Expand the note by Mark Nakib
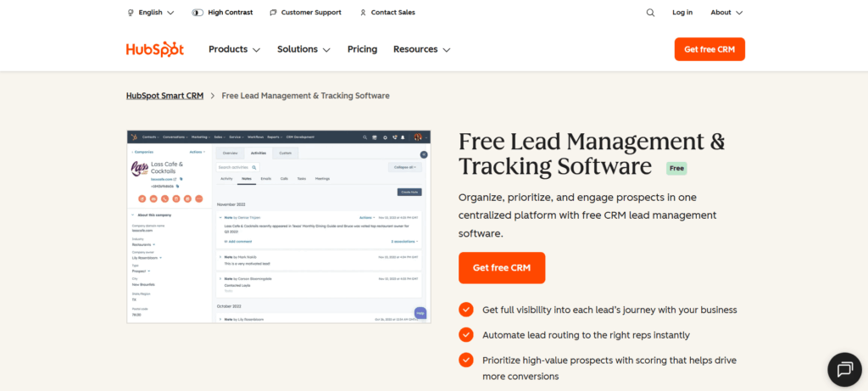Viewport: 868px width, 391px height. tap(220, 257)
